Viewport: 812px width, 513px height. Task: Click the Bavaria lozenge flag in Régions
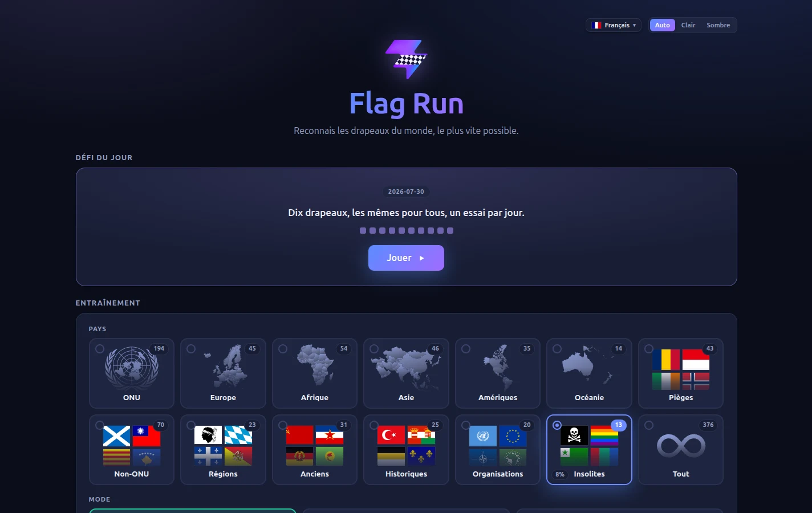tap(238, 436)
